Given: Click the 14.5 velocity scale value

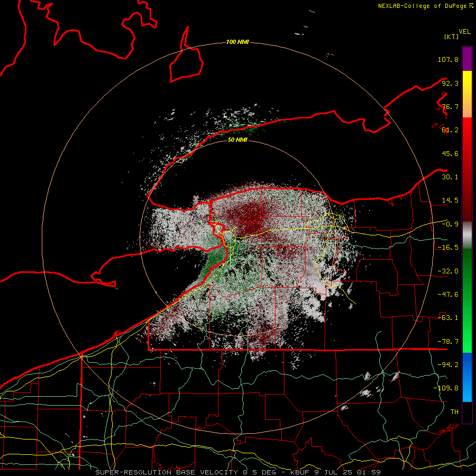Looking at the screenshot, I should point(450,200).
